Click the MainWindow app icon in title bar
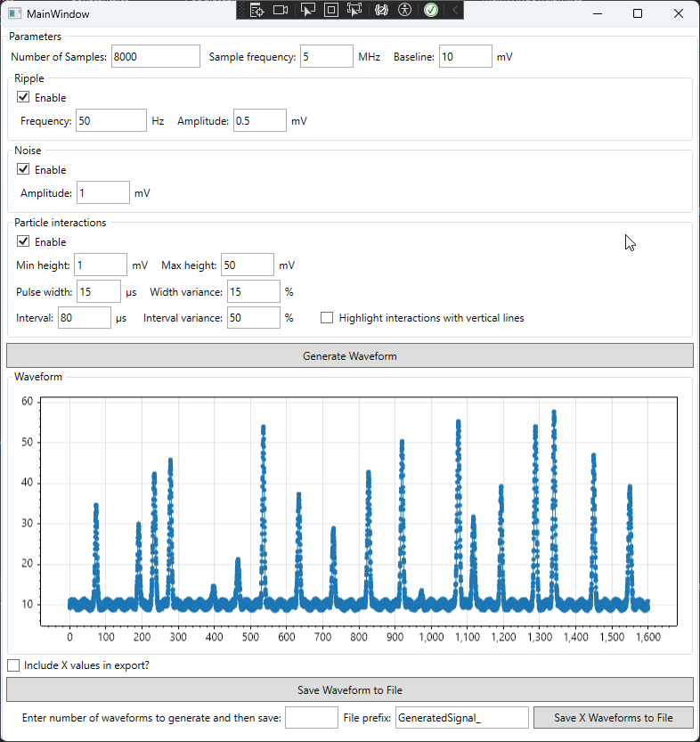 [15, 13]
